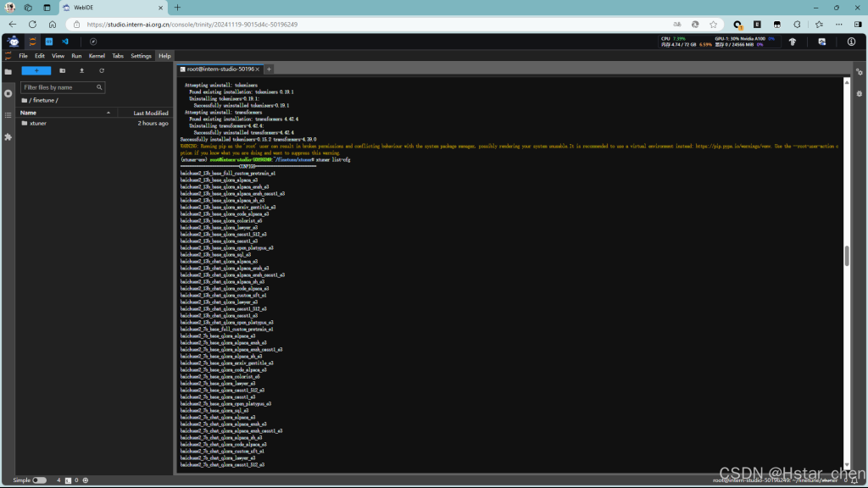Sort files by Last Modified column
Screen dimensions: 868x488
[x=150, y=113]
